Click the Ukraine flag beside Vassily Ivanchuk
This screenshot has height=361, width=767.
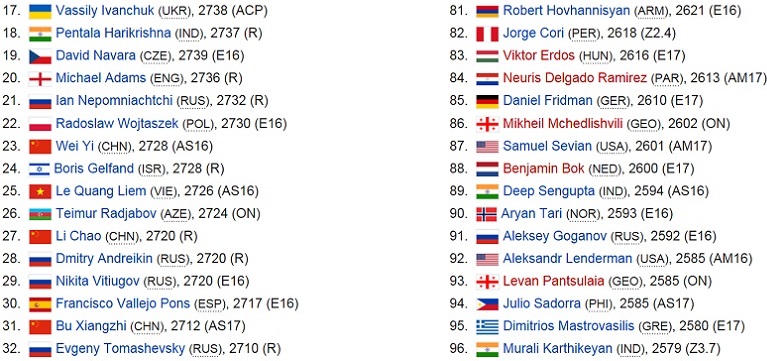tap(40, 11)
